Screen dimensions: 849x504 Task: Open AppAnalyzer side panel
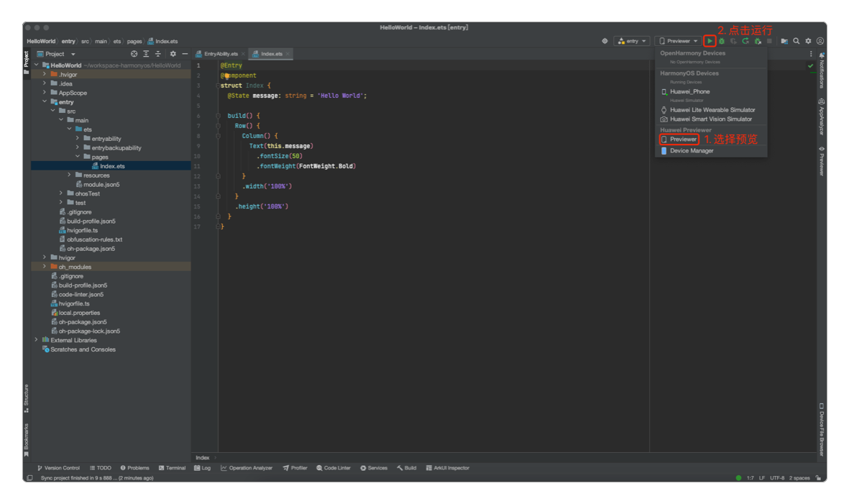tap(822, 117)
